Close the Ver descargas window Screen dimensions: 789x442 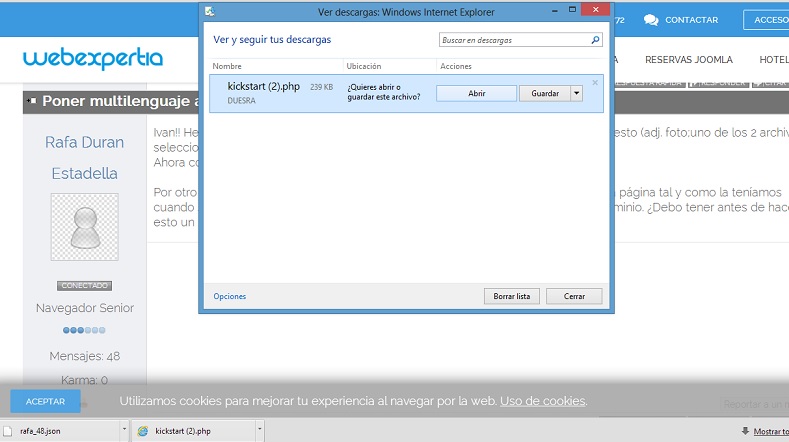pyautogui.click(x=595, y=10)
